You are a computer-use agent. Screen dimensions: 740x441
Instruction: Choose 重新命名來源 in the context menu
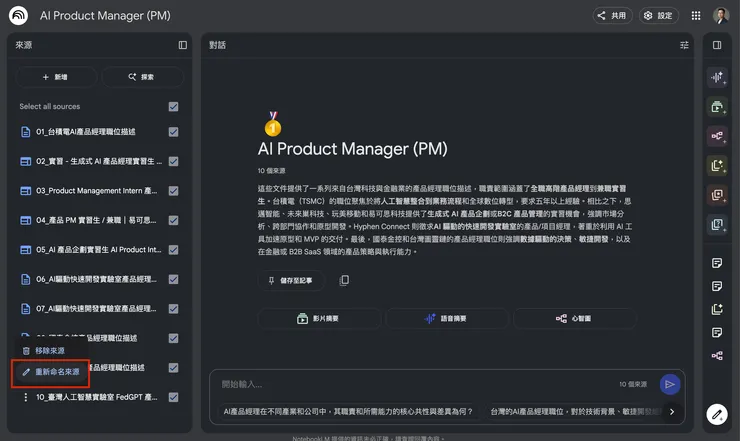click(51, 372)
